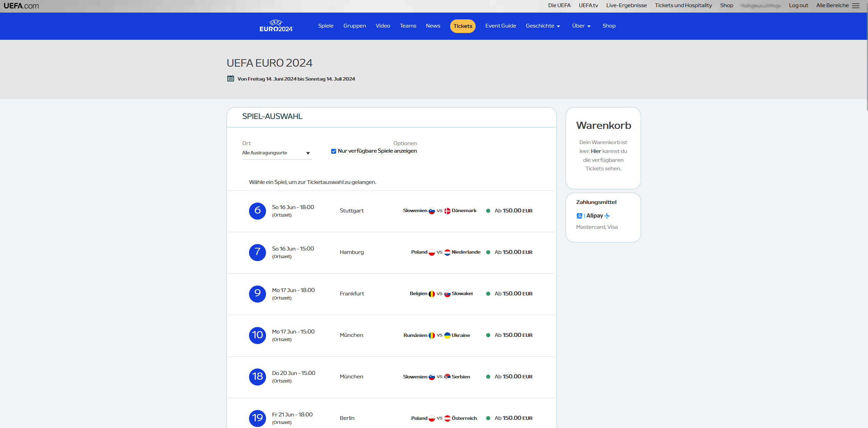The image size is (868, 428).
Task: Go to the Gruppen navigation item
Action: pos(354,26)
